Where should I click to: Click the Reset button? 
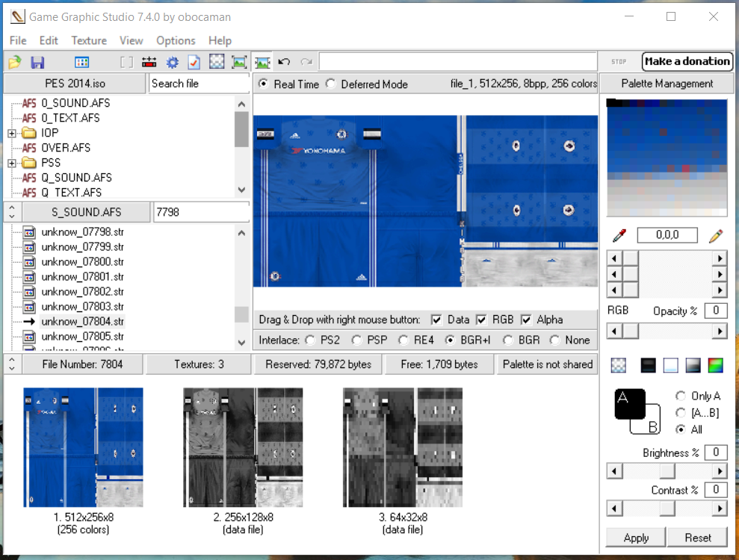[697, 538]
